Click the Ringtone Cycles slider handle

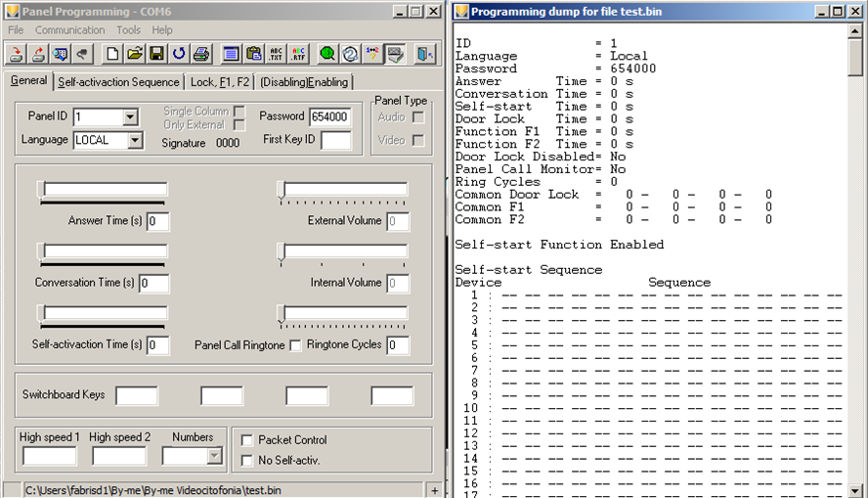282,313
